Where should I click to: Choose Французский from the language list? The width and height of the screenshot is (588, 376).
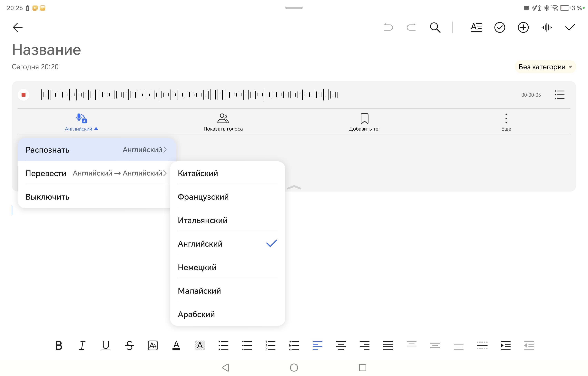pos(203,197)
